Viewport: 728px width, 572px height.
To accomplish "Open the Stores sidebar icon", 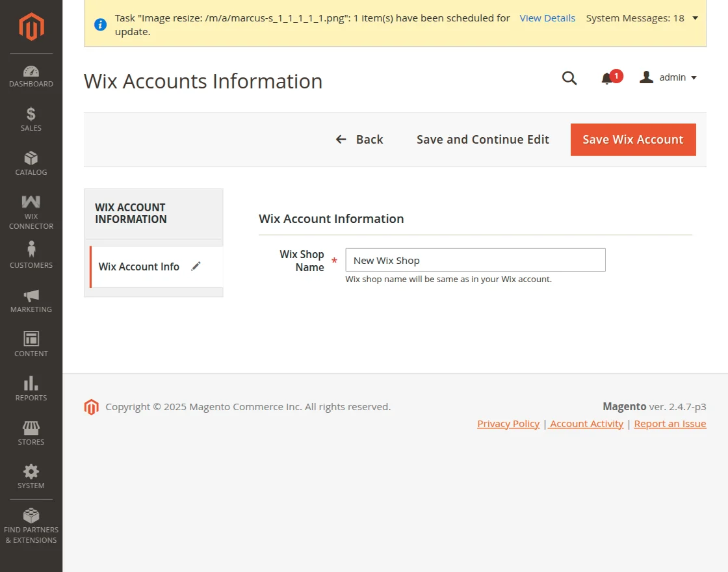I will 31,428.
